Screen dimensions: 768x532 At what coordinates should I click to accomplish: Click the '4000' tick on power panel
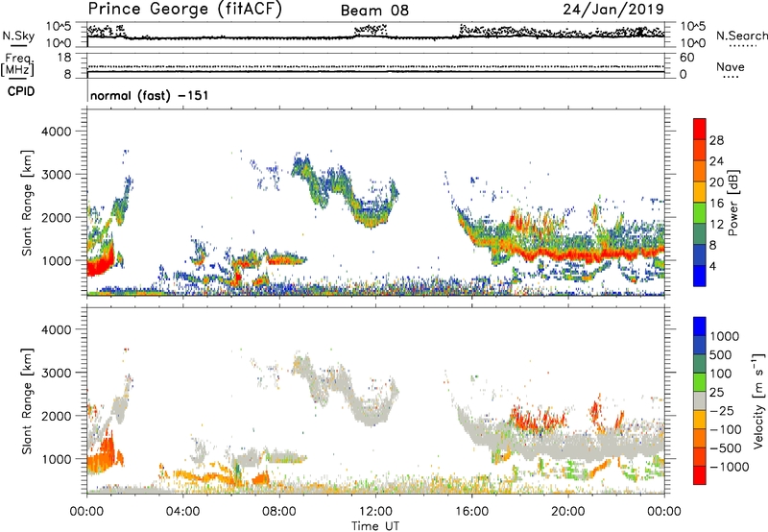pos(56,132)
